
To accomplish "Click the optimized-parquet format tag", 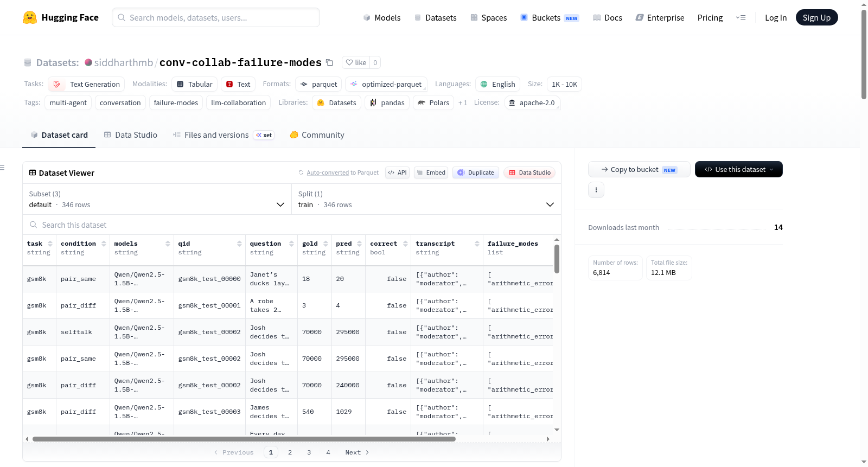I will [x=386, y=84].
